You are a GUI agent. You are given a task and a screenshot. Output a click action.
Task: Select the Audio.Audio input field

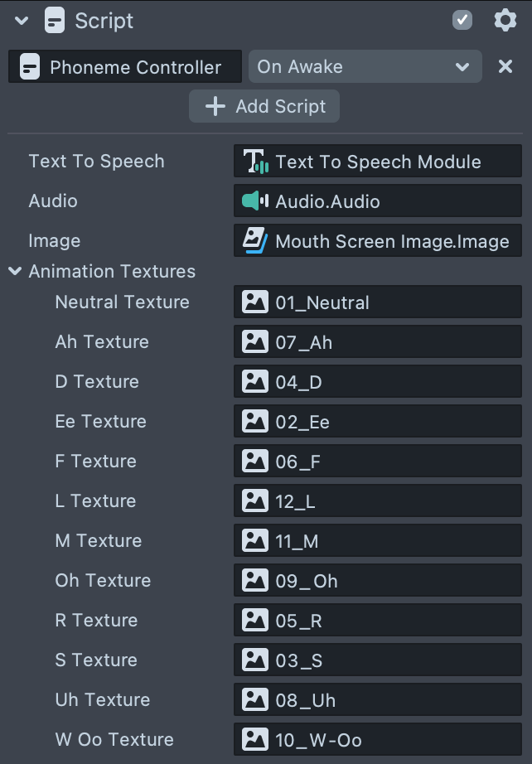click(x=378, y=201)
